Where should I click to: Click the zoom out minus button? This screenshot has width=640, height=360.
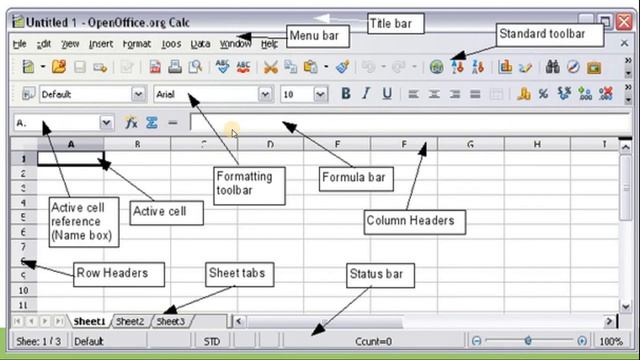(476, 341)
